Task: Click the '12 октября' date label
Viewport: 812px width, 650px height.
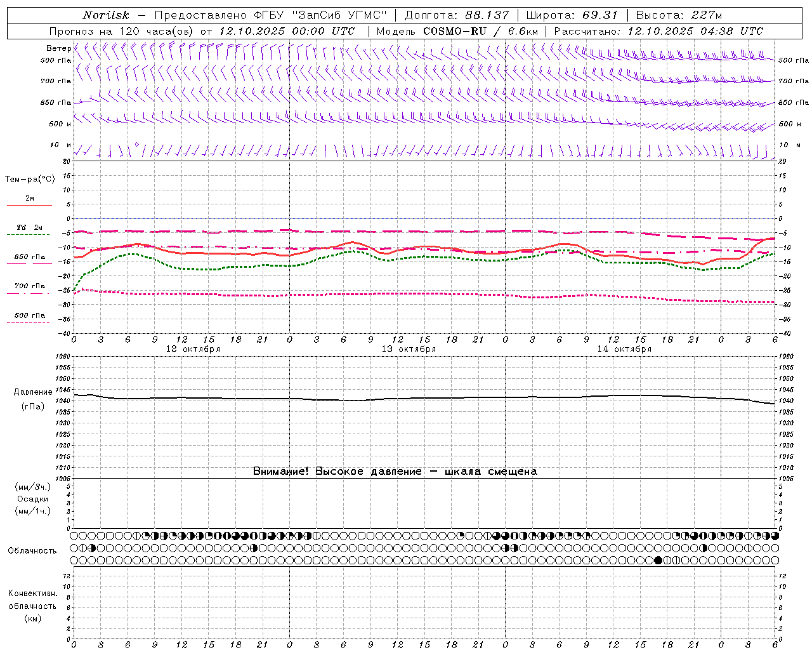Action: (x=193, y=349)
